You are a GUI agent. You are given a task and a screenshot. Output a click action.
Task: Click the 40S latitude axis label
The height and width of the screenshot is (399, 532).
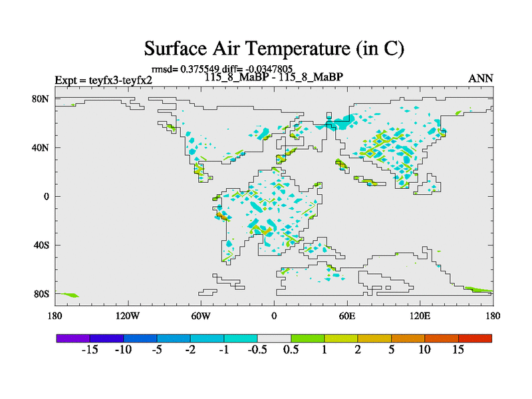42,245
